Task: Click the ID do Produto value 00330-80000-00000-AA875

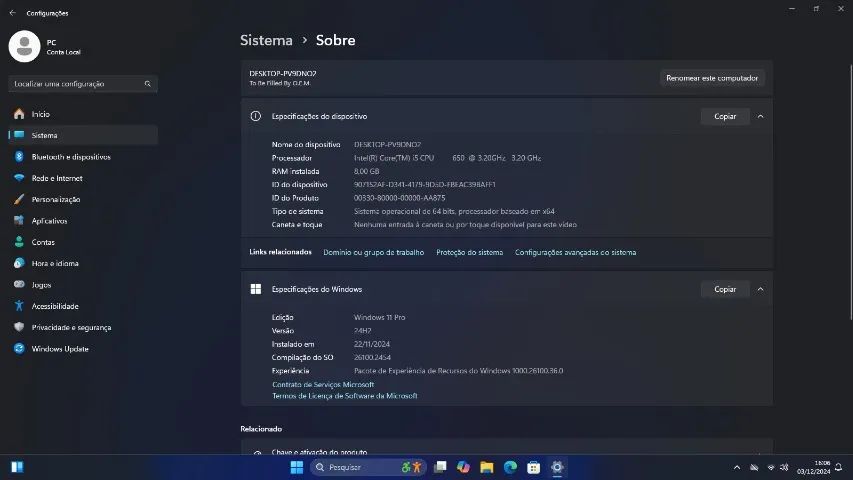Action: (399, 198)
